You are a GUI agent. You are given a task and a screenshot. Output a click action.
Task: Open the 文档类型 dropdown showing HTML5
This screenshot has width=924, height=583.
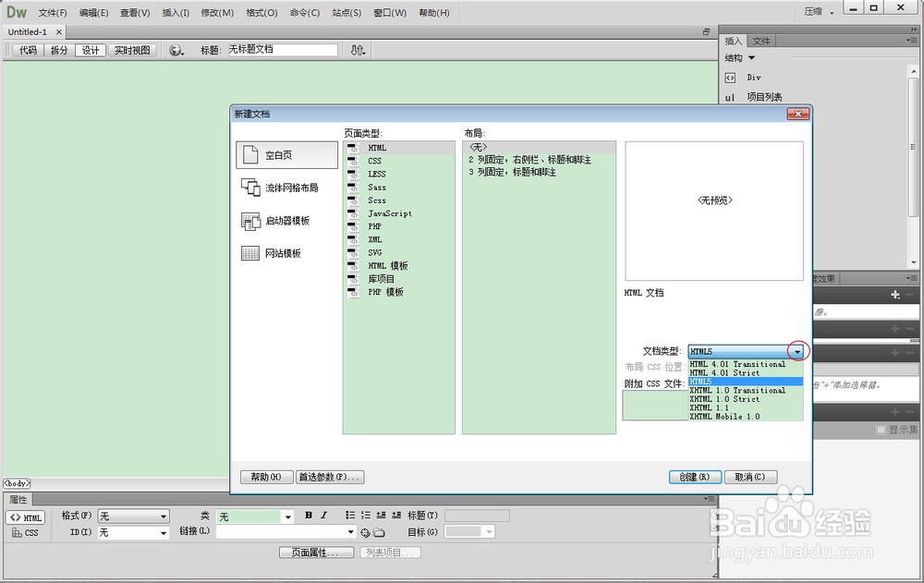tap(797, 351)
